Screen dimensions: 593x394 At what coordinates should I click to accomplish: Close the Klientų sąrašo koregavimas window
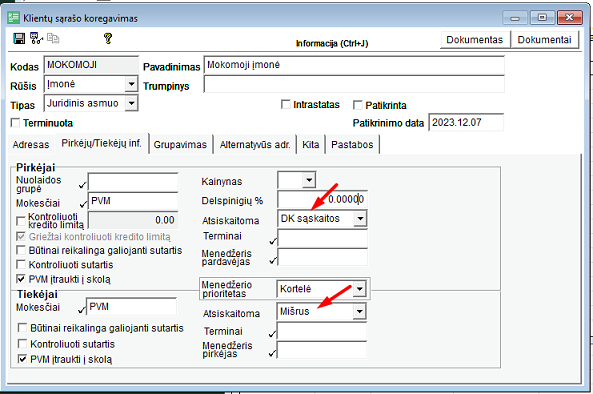(570, 18)
